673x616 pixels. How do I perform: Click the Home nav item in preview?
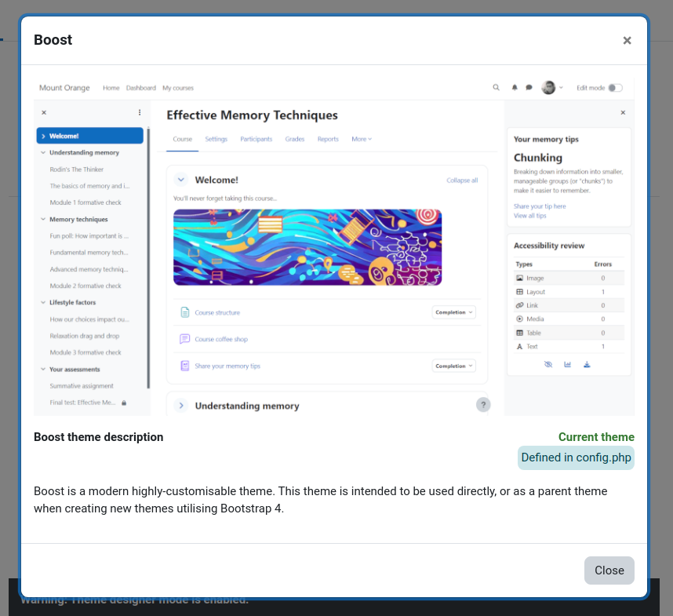pos(111,88)
